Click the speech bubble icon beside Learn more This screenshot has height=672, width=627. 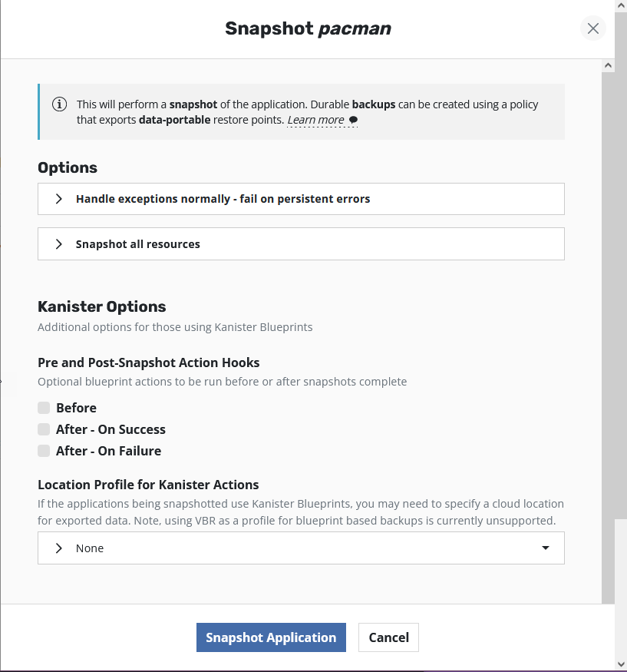[353, 121]
